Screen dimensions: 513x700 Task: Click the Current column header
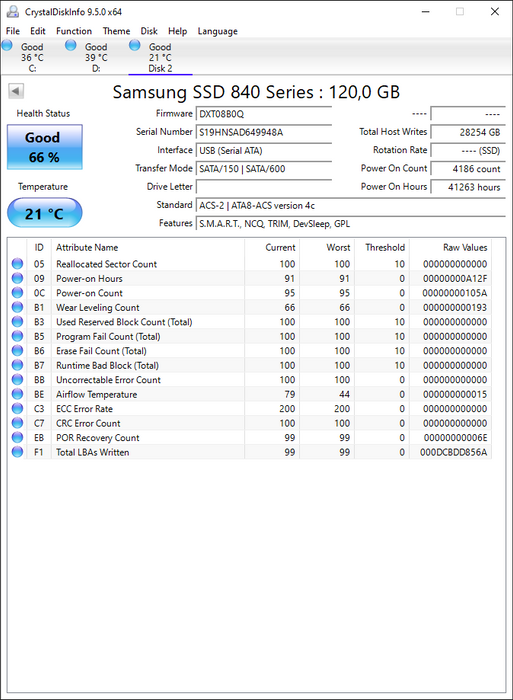pyautogui.click(x=272, y=247)
